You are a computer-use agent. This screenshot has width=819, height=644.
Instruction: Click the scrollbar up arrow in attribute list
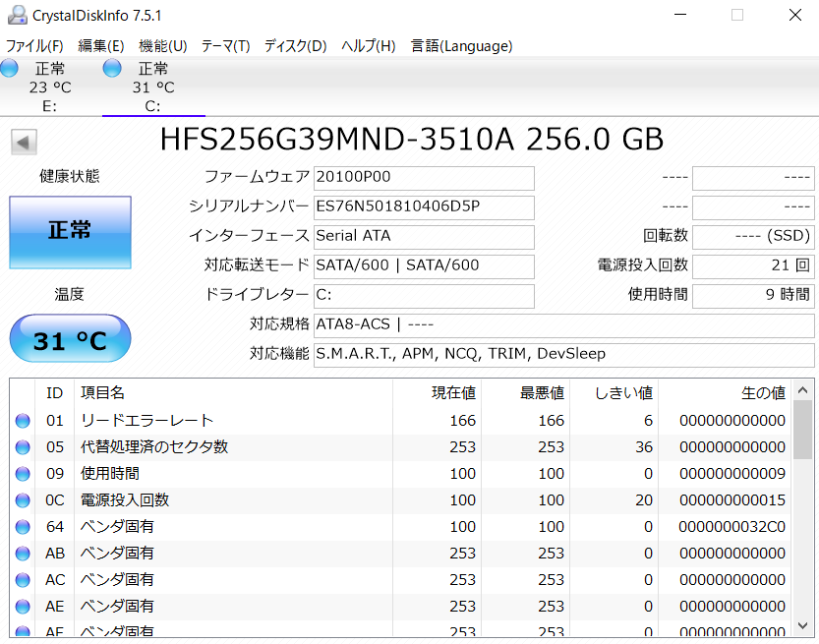803,389
